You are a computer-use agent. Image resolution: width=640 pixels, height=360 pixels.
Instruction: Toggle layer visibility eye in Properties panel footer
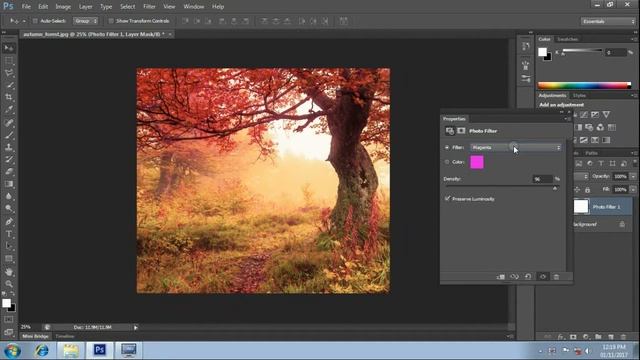(543, 277)
